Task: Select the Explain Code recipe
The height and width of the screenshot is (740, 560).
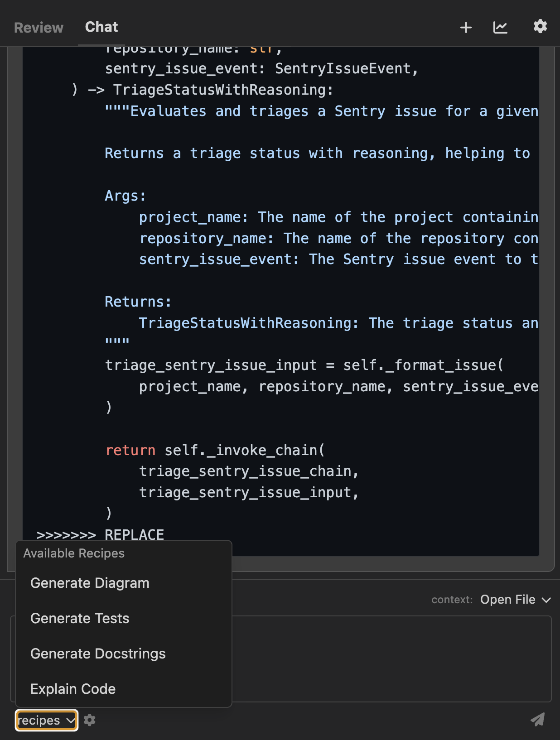Action: [x=73, y=689]
